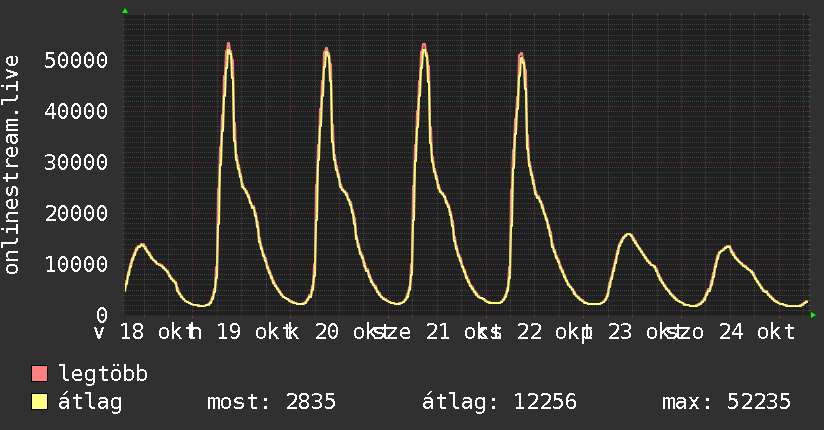Click the onlinestream.live vertical axis title

point(11,165)
